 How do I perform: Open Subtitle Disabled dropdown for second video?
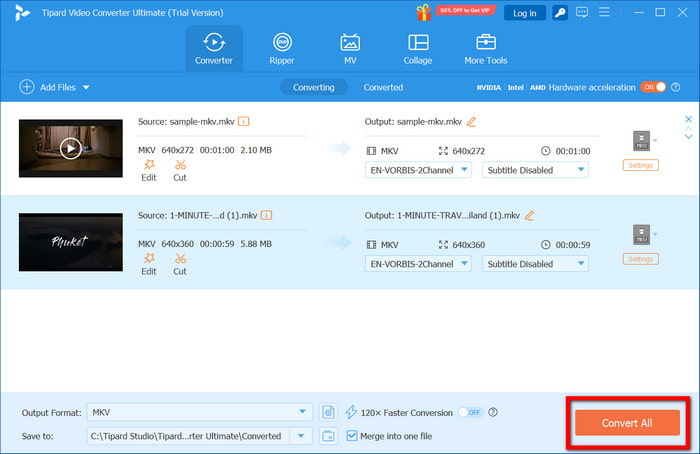535,264
